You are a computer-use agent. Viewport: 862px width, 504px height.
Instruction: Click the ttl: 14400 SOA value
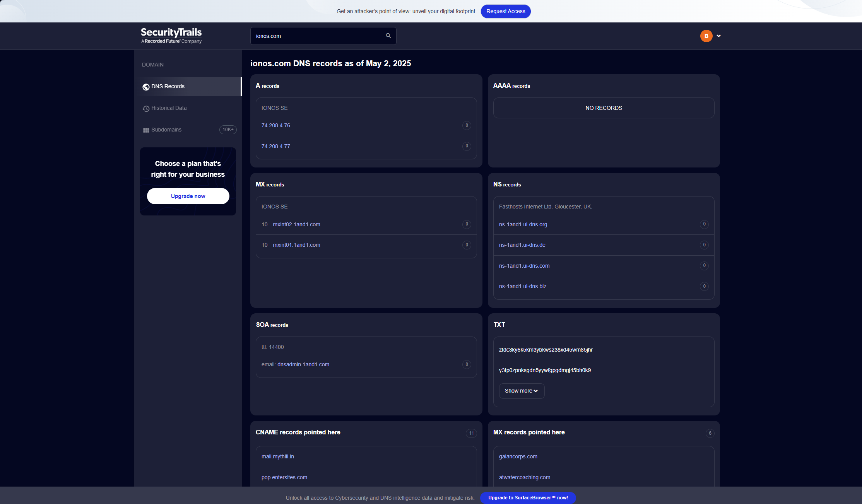pos(273,347)
